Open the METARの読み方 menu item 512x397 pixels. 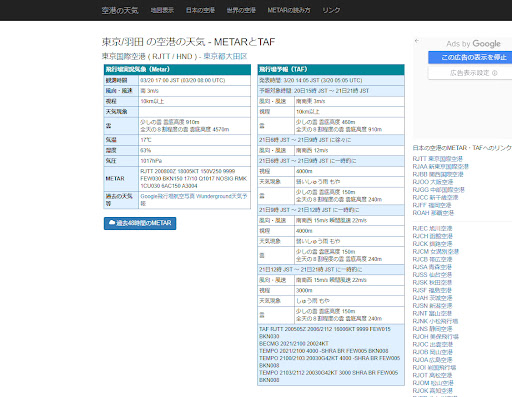tap(289, 10)
